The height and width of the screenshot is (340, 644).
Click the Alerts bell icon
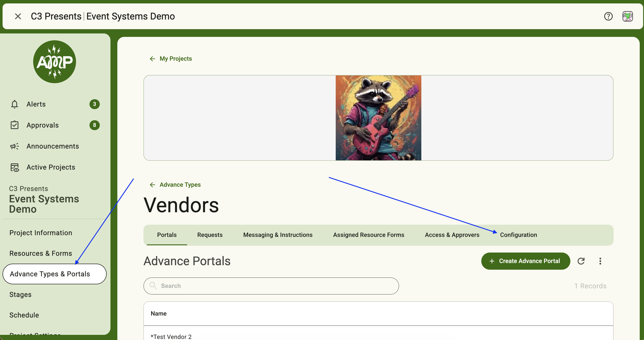click(x=15, y=104)
